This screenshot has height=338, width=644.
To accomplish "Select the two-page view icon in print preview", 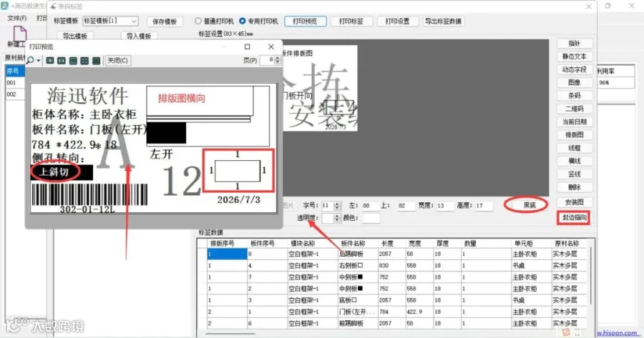I will click(62, 61).
